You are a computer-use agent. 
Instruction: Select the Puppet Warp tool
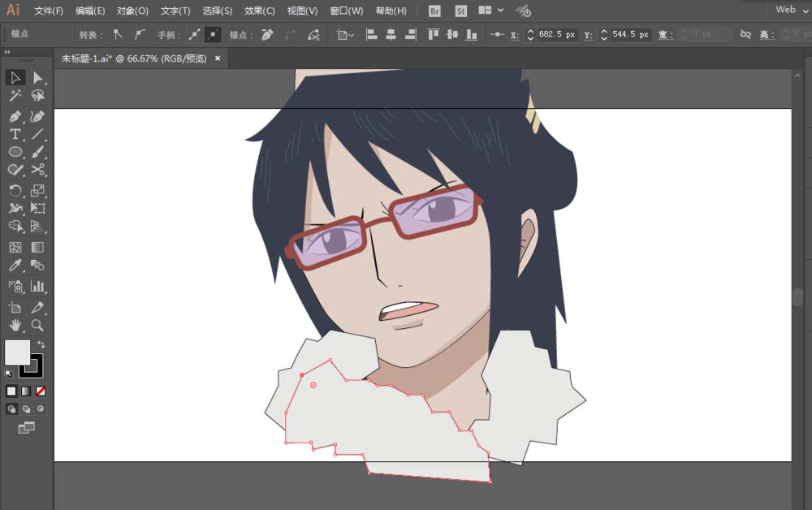coord(15,208)
